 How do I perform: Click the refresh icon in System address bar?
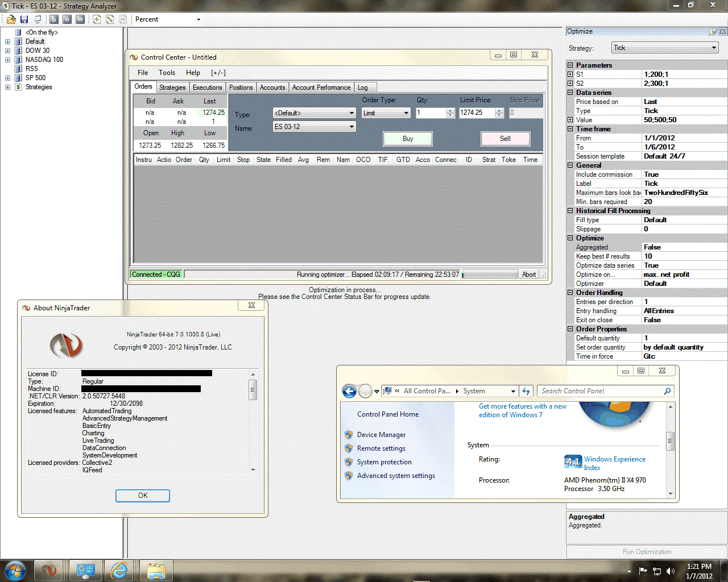526,391
